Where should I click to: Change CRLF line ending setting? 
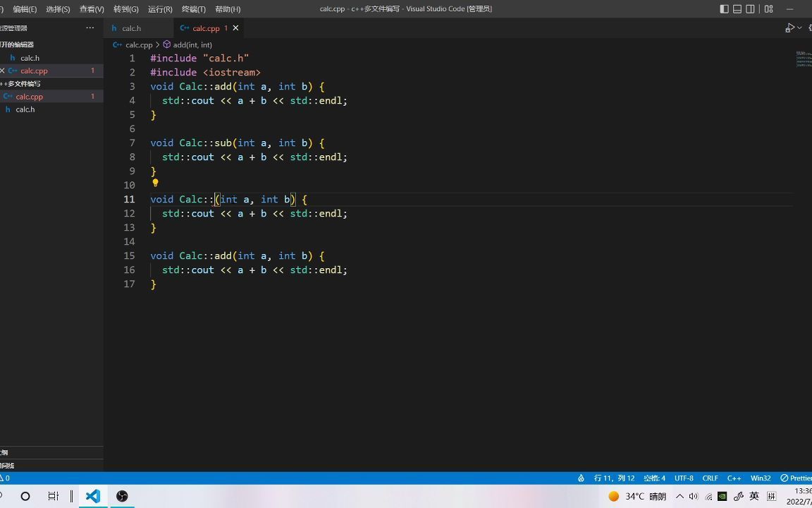[710, 478]
